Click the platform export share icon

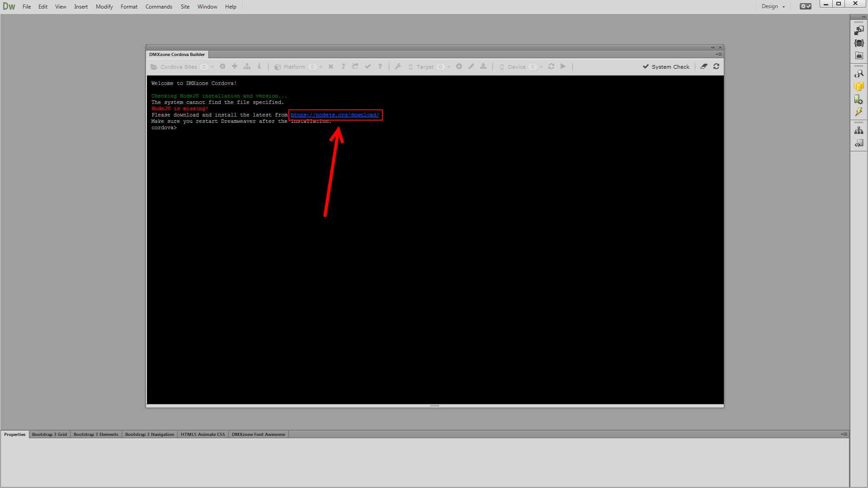[x=355, y=66]
